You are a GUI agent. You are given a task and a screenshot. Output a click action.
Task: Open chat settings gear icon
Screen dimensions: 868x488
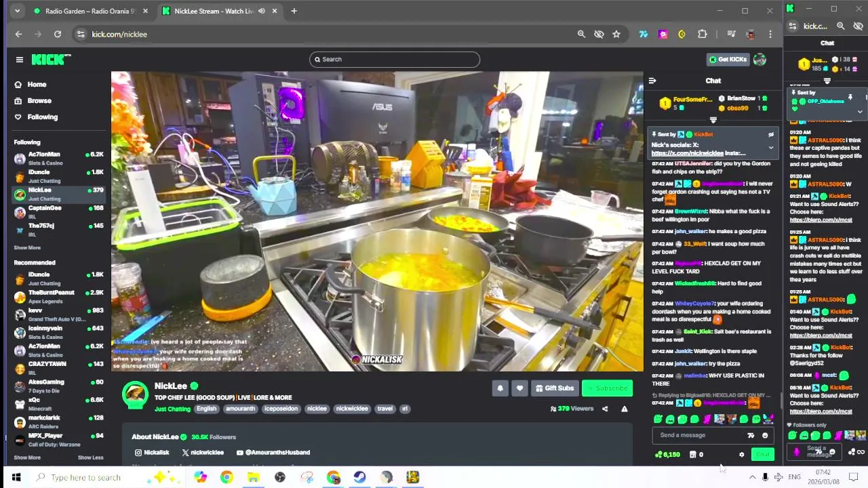coord(741,455)
